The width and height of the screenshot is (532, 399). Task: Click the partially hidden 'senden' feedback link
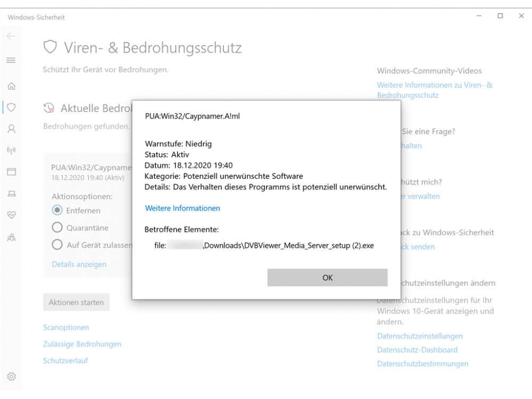coord(418,247)
